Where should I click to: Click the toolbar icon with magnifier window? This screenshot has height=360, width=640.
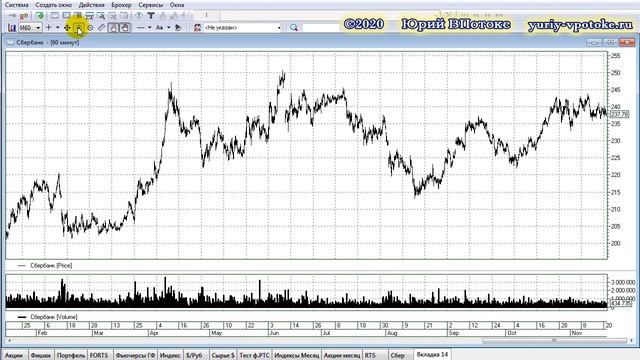101,16
